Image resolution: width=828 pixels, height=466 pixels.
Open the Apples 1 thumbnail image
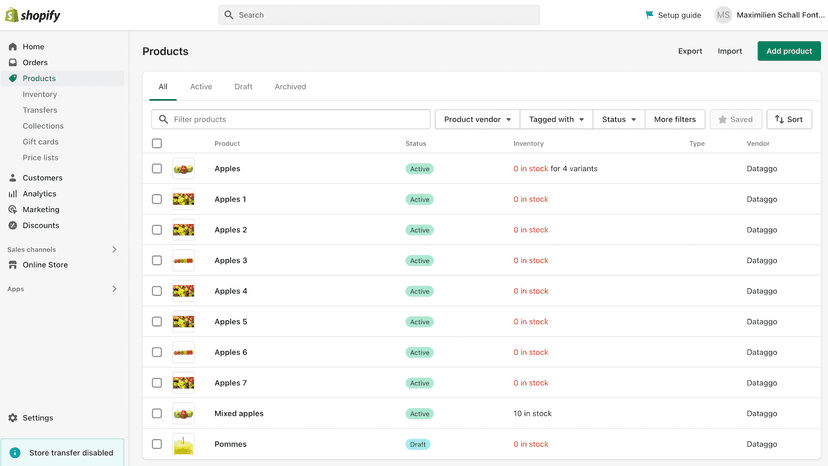pos(183,199)
